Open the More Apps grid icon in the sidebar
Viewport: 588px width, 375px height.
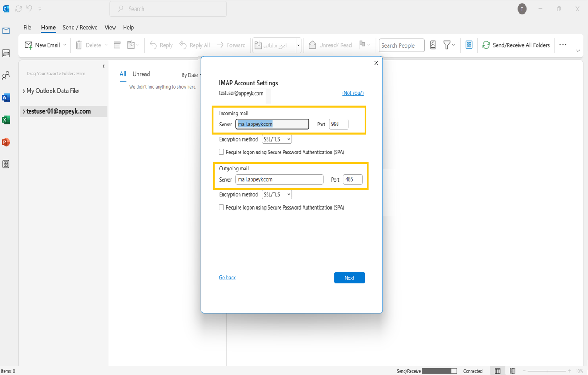(x=6, y=164)
